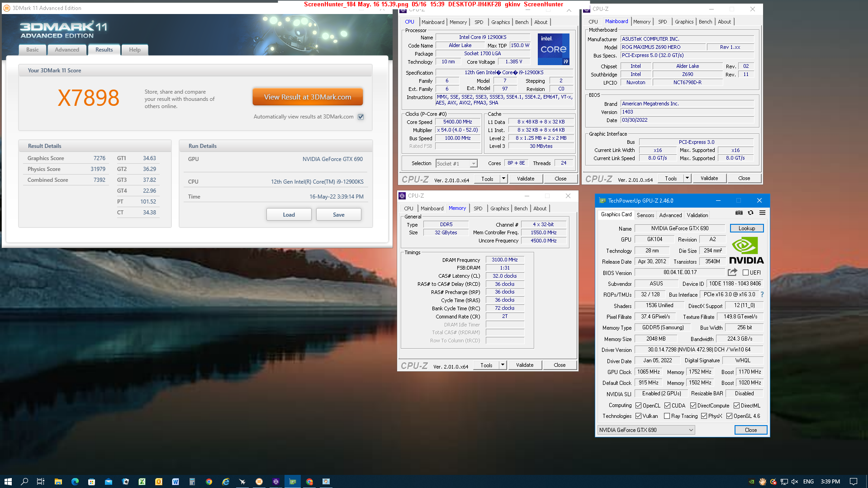Click the X7898 score text
868x488 pixels.
pos(89,98)
